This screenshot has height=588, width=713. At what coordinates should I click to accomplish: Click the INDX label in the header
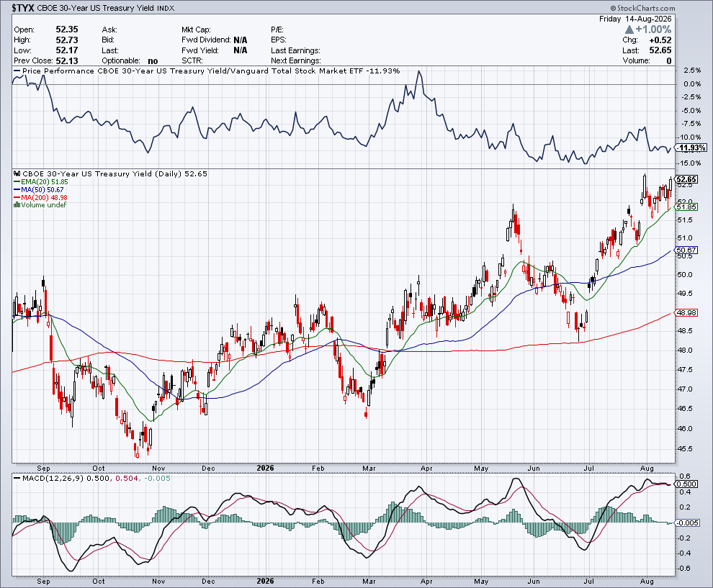(166, 8)
